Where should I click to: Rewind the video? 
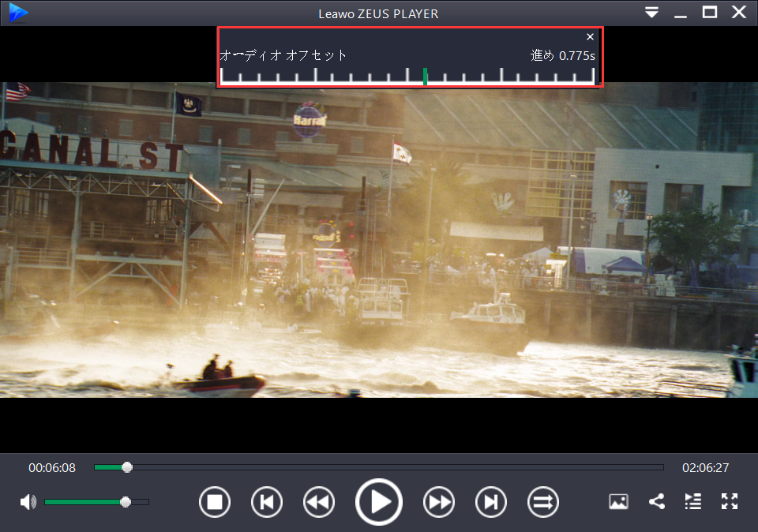[x=319, y=502]
